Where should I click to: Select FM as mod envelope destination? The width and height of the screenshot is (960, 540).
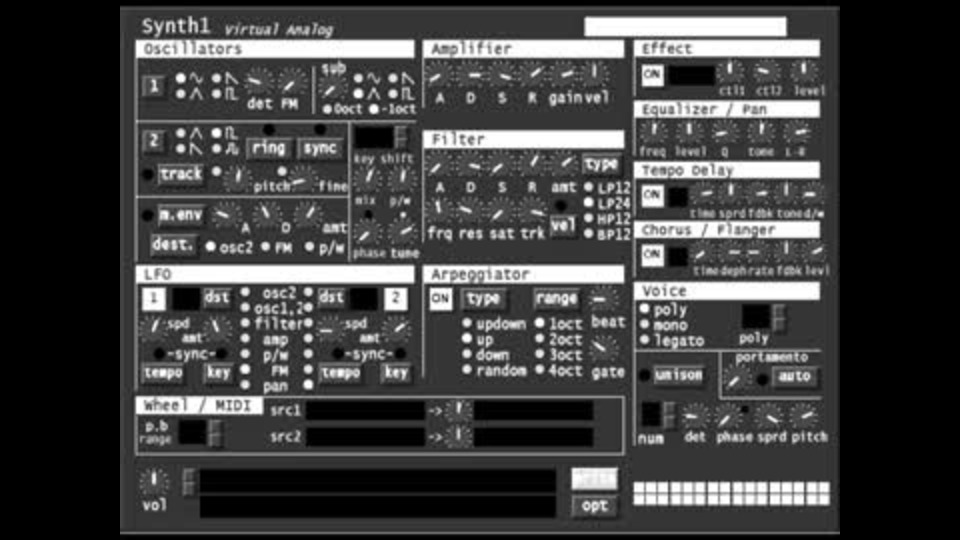click(266, 247)
